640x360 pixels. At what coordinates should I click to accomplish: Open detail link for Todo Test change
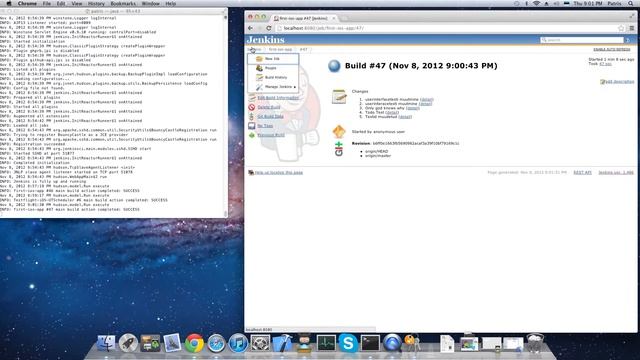(392, 112)
